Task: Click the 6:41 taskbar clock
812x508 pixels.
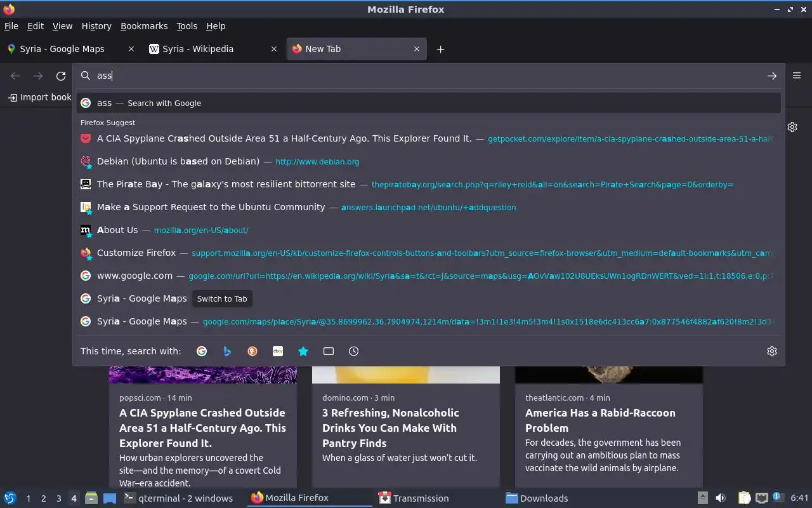Action: [x=799, y=498]
